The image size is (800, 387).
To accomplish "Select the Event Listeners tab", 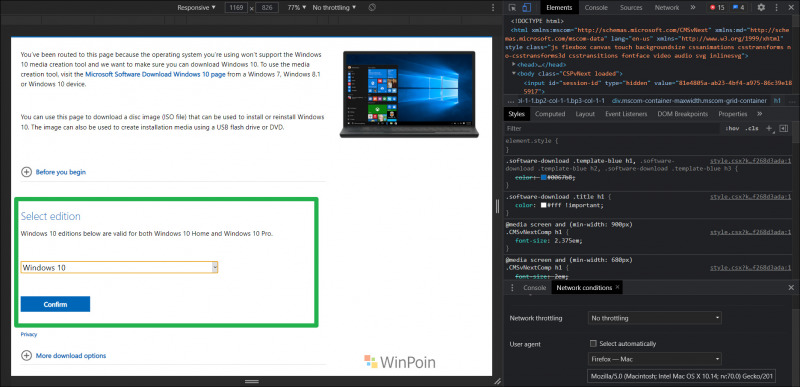I will click(626, 114).
